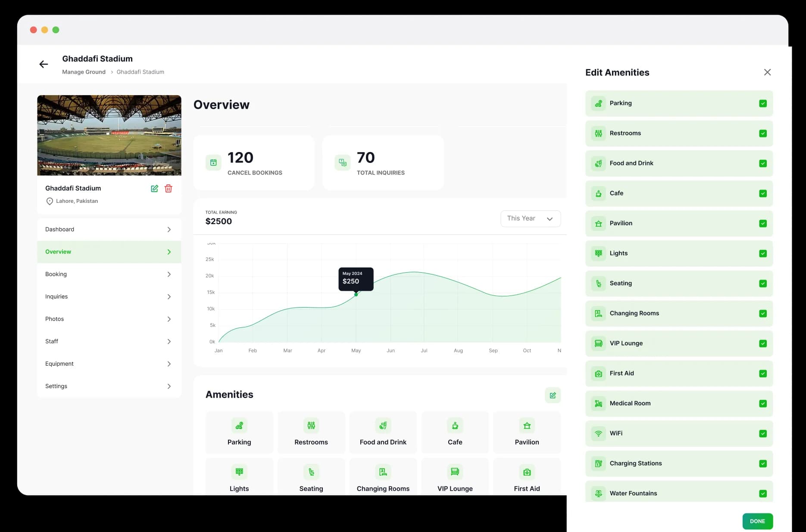The height and width of the screenshot is (532, 806).
Task: Open the Amenities edit pencil icon
Action: [553, 395]
